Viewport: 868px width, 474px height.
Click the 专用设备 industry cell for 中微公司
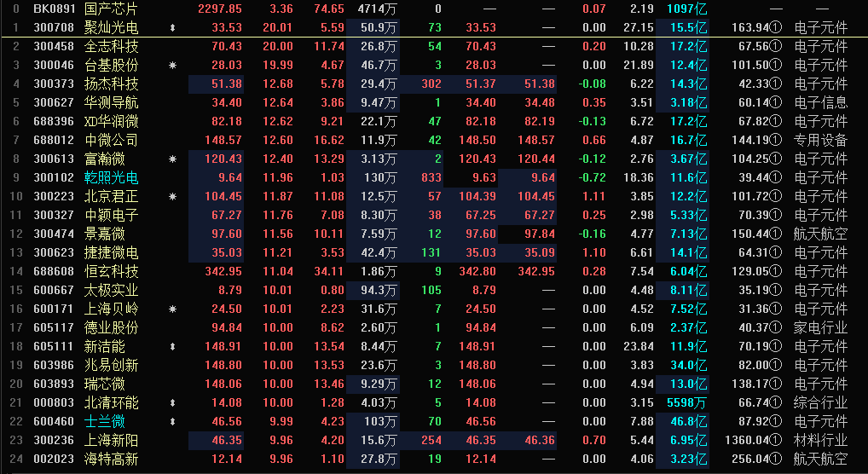(x=820, y=140)
